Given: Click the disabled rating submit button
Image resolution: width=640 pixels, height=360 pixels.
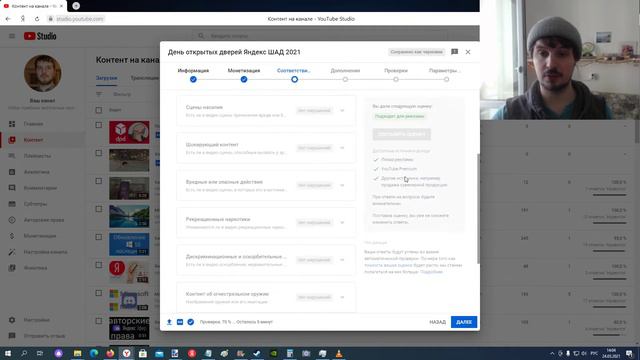Looking at the screenshot, I should [401, 134].
